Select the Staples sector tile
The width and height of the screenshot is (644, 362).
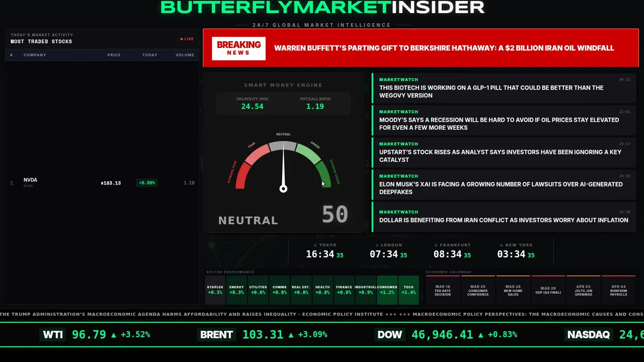pyautogui.click(x=215, y=290)
